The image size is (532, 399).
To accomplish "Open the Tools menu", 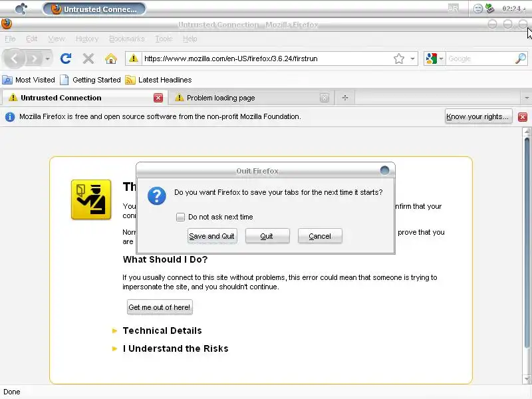I will pyautogui.click(x=164, y=39).
